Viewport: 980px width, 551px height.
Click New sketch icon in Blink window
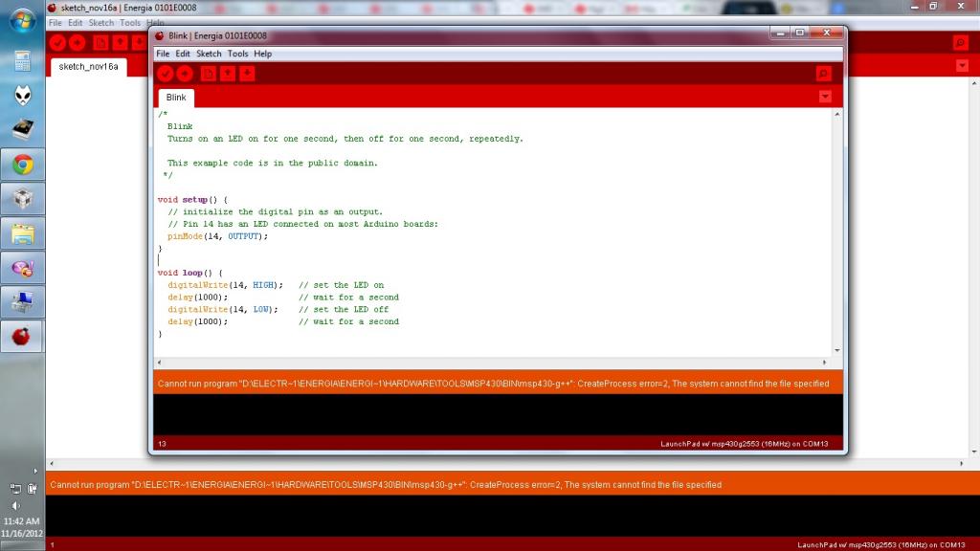208,74
